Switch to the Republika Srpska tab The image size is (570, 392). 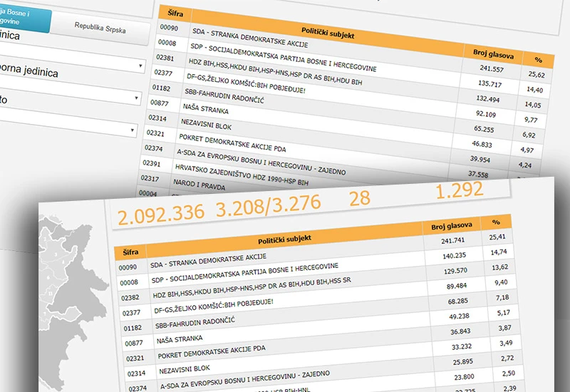point(100,28)
